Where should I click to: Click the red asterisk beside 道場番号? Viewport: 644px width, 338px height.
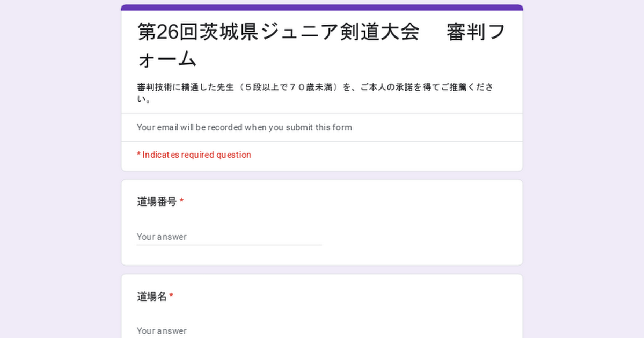181,201
